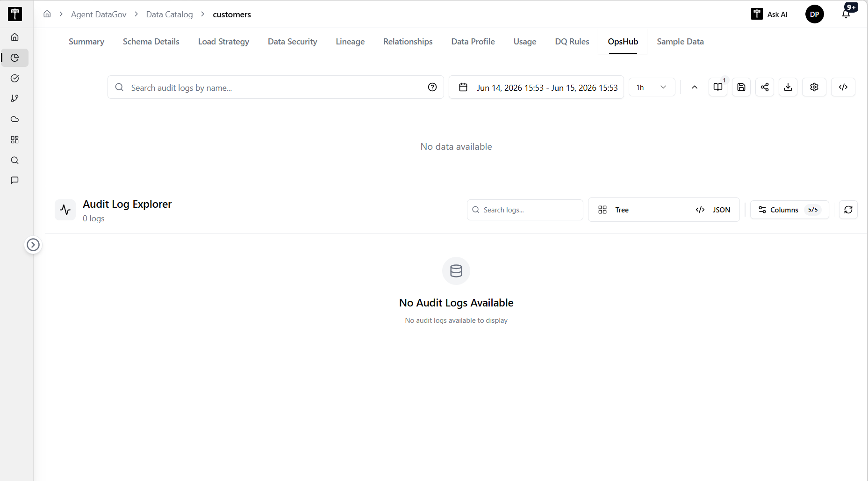Click the empty-state database icon
This screenshot has width=868, height=481.
pyautogui.click(x=456, y=271)
